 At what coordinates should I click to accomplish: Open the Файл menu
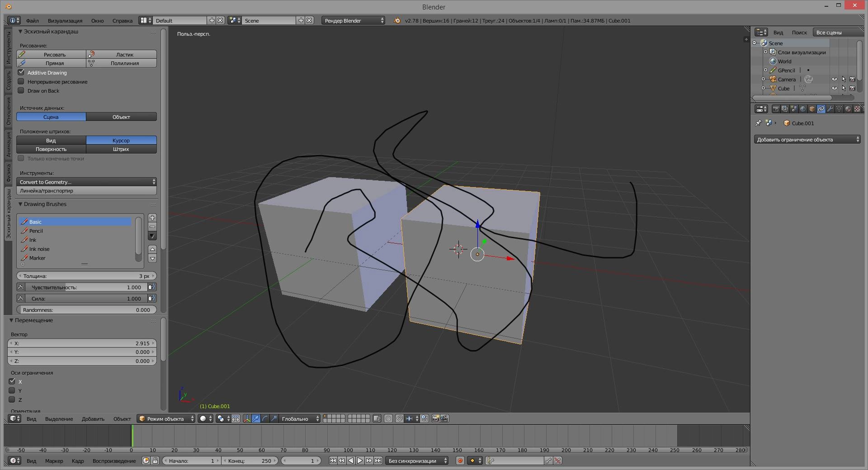tap(32, 21)
